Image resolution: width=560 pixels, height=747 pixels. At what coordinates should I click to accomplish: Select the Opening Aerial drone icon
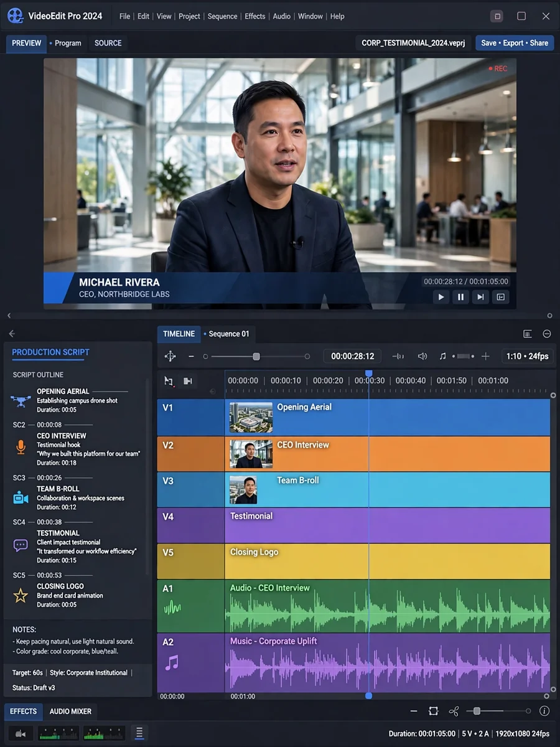point(21,401)
